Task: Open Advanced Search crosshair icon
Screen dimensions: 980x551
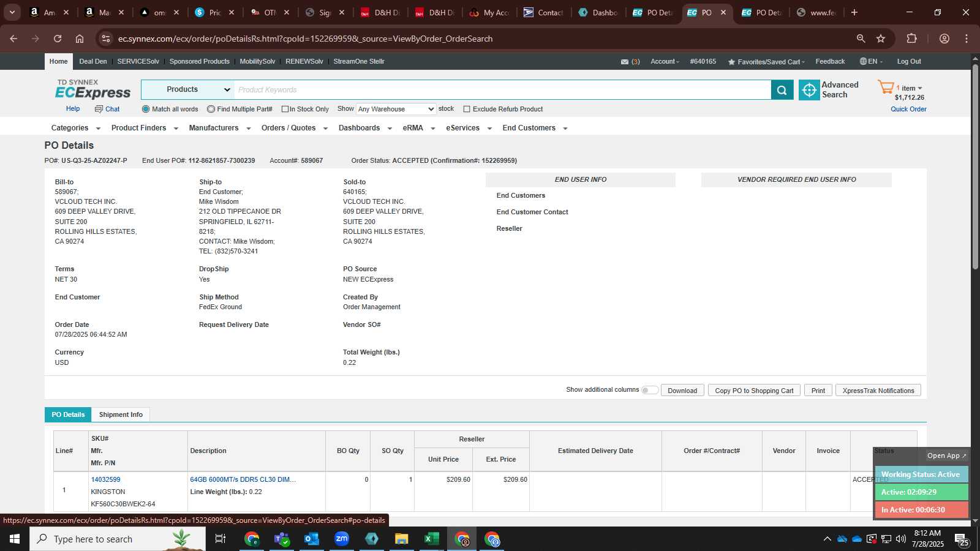Action: click(x=809, y=90)
